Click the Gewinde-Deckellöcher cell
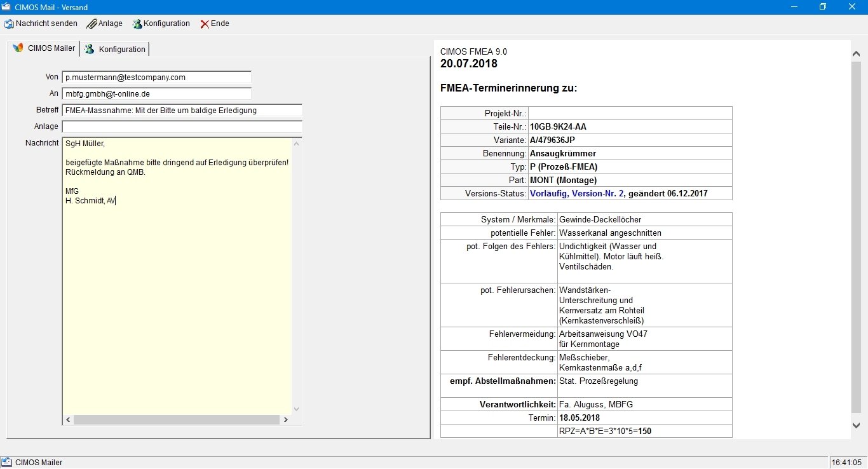 pos(645,219)
